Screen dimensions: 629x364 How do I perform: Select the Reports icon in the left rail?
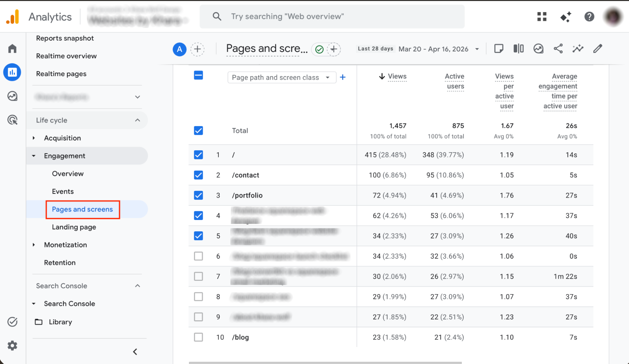coord(12,72)
